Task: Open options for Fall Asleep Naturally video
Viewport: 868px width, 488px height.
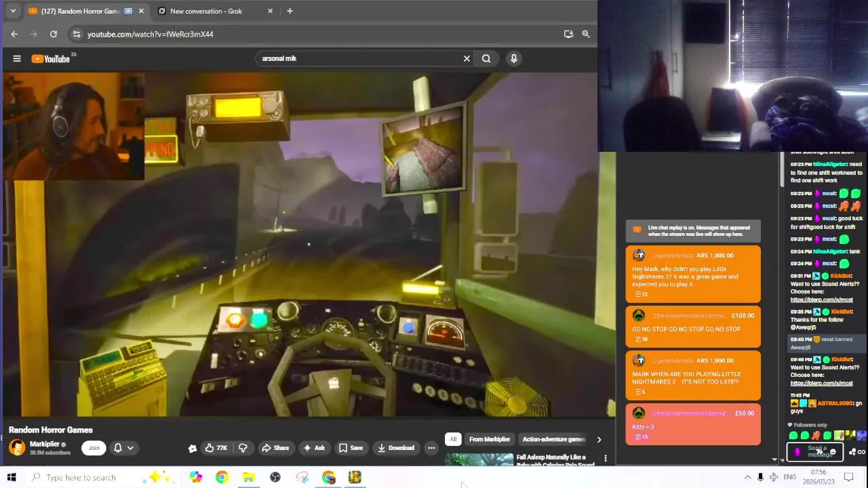Action: [605, 459]
